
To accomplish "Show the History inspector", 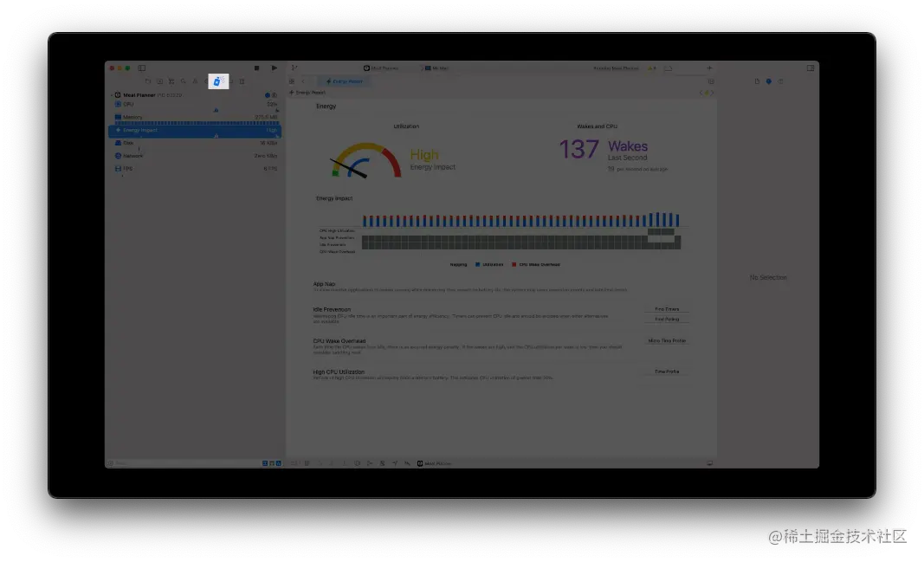I will point(768,81).
